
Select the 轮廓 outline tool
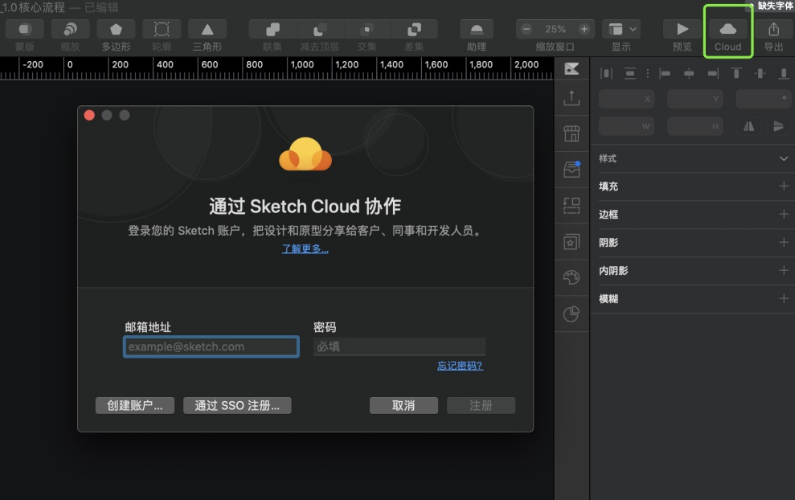pyautogui.click(x=162, y=29)
